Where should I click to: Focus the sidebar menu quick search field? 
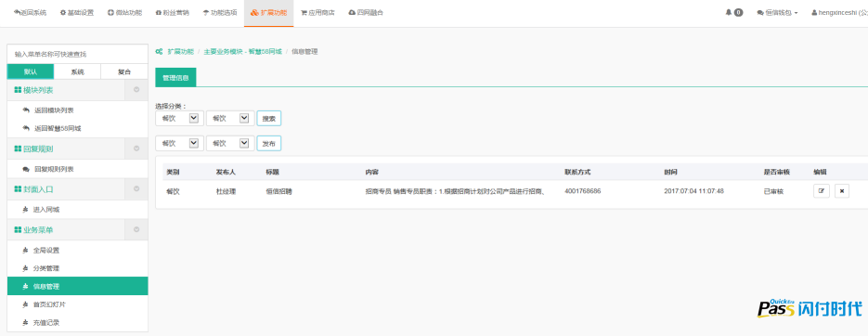[77, 54]
